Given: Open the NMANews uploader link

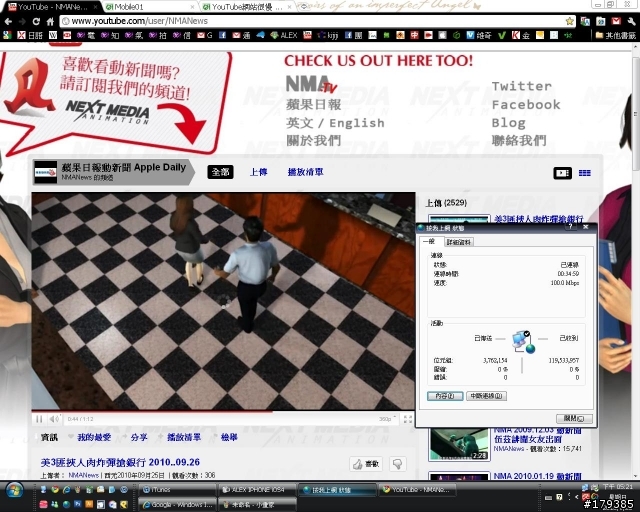Looking at the screenshot, I should click(x=83, y=475).
